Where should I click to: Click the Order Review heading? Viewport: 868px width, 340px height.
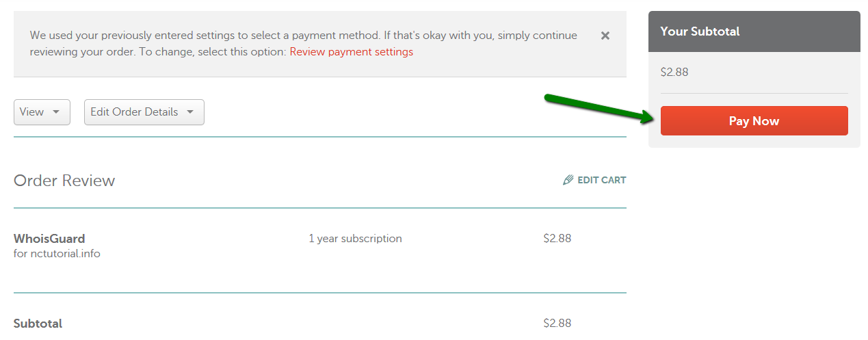[x=64, y=181]
